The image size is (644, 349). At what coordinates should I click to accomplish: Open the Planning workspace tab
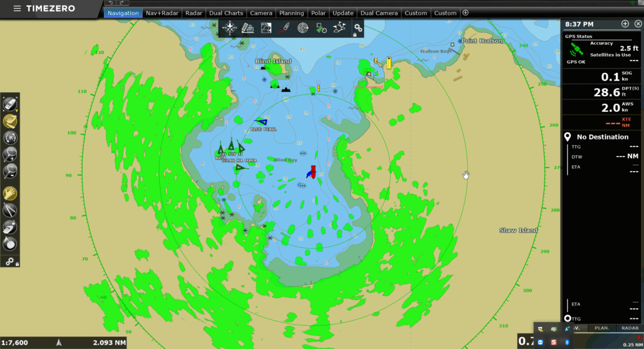292,13
